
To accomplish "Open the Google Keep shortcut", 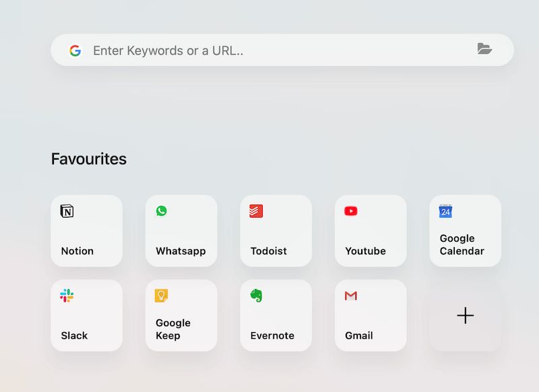I will click(x=181, y=315).
